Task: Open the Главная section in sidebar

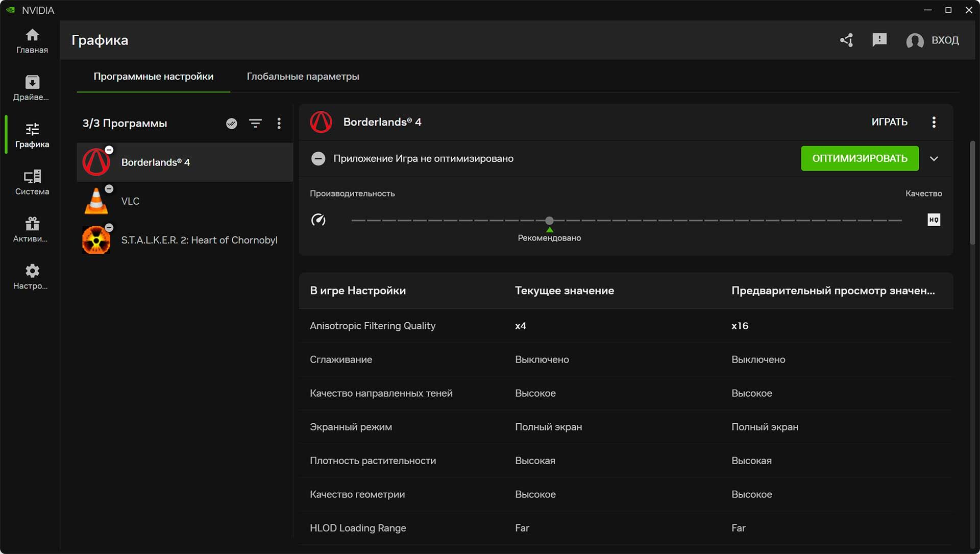Action: (x=32, y=41)
